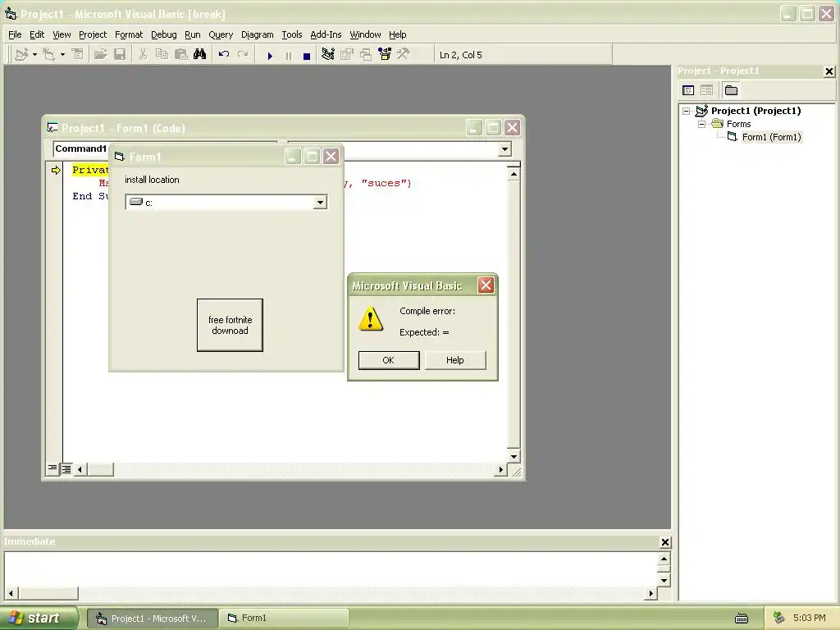The height and width of the screenshot is (630, 840).
Task: Open the Add-Ins menu
Action: coord(326,34)
